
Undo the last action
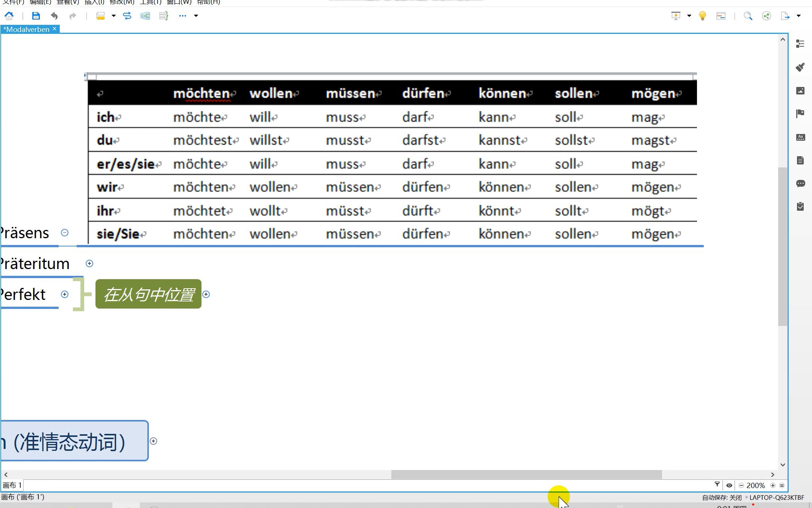(x=54, y=16)
